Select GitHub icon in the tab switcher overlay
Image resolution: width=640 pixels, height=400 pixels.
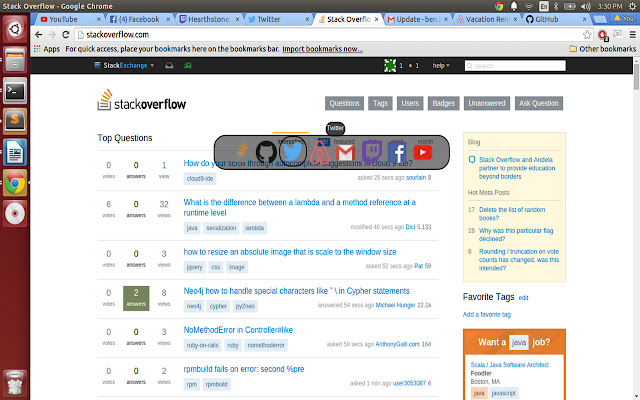coord(266,152)
